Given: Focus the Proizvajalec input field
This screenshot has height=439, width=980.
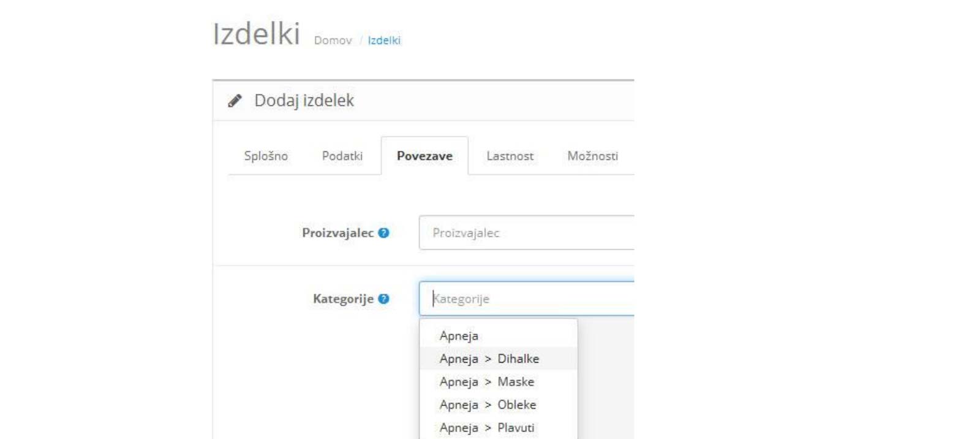Looking at the screenshot, I should (527, 233).
